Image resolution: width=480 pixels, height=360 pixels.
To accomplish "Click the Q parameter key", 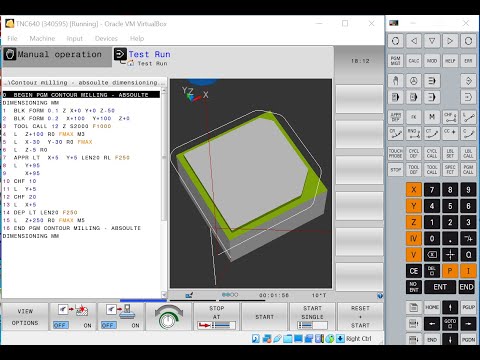I will pyautogui.click(x=468, y=255).
